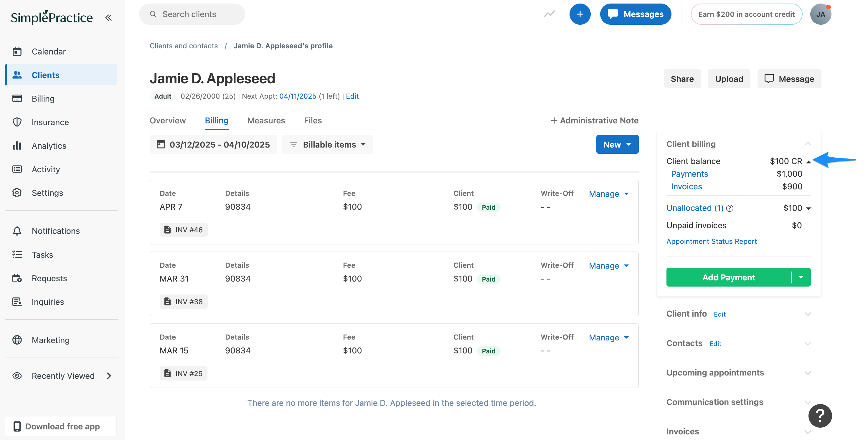Click the Upload button
The width and height of the screenshot is (868, 440).
click(729, 79)
